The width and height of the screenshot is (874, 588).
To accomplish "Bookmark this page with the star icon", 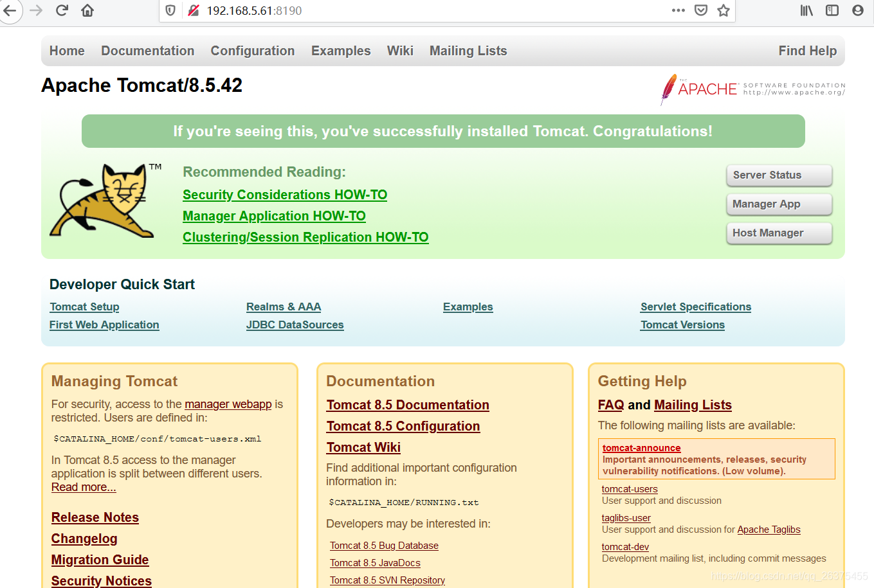I will [x=724, y=10].
